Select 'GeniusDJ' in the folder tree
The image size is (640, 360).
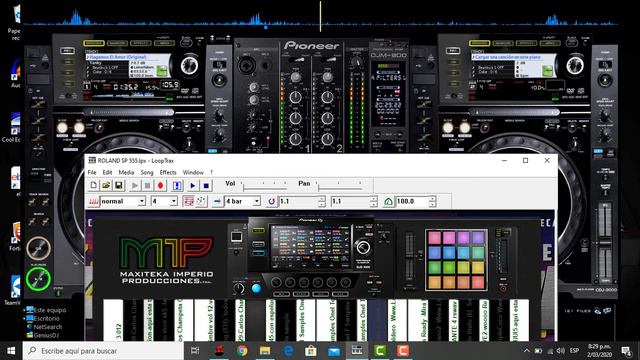pos(42,335)
